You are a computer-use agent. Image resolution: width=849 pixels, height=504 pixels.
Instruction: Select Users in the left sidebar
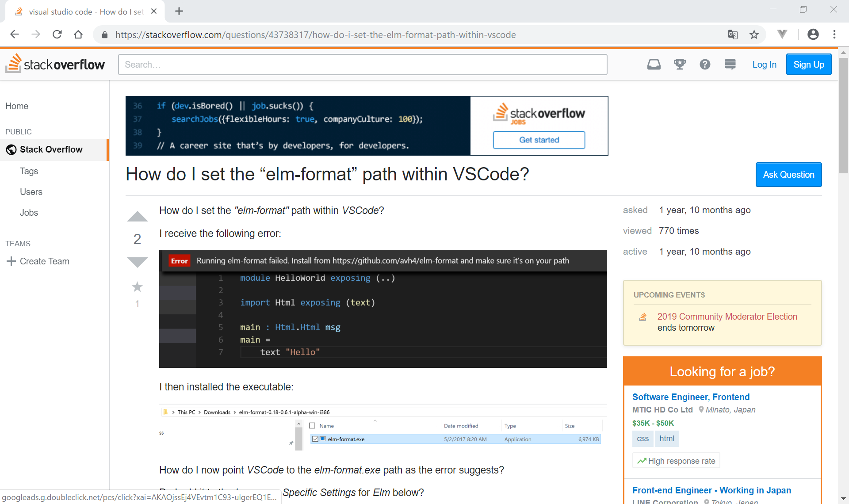(31, 192)
